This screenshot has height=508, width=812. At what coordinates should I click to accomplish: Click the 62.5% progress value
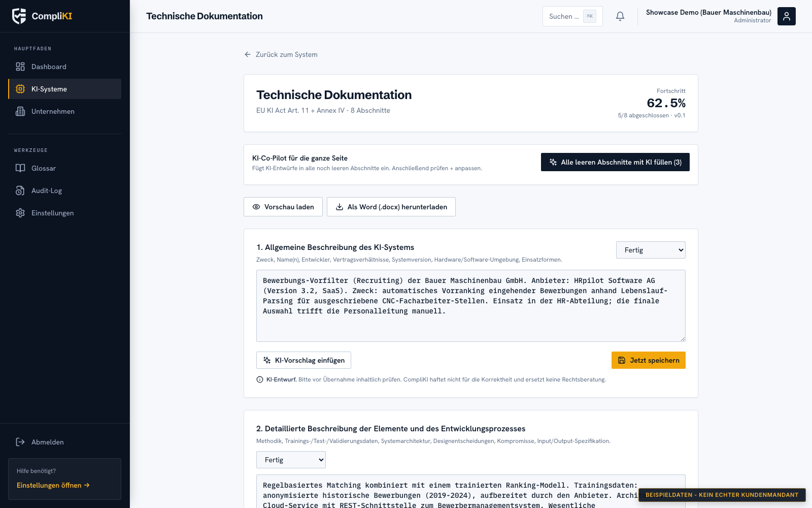click(666, 103)
